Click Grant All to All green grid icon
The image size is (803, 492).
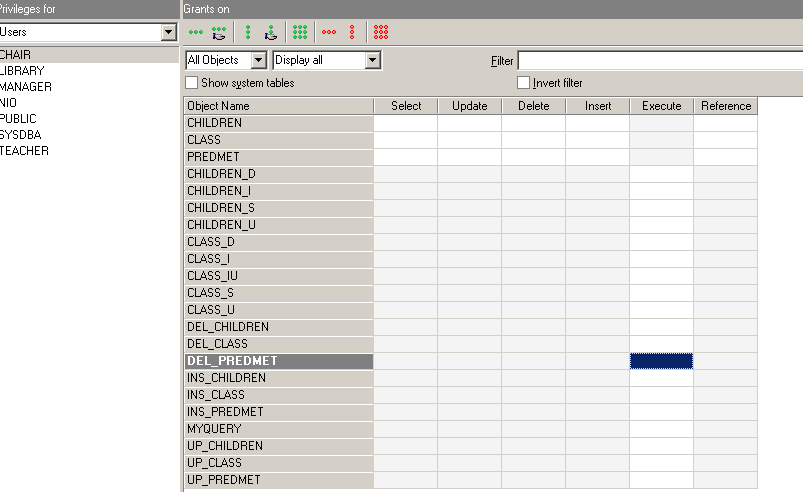coord(300,32)
